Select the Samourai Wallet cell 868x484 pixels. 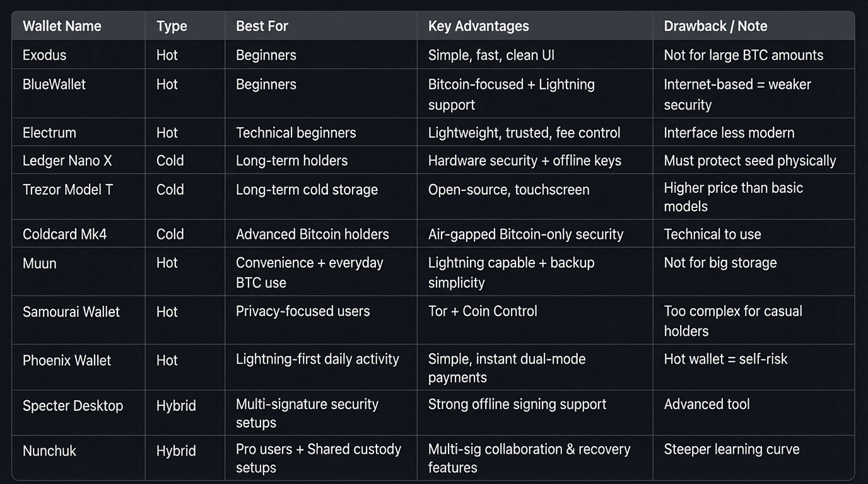[x=71, y=312]
